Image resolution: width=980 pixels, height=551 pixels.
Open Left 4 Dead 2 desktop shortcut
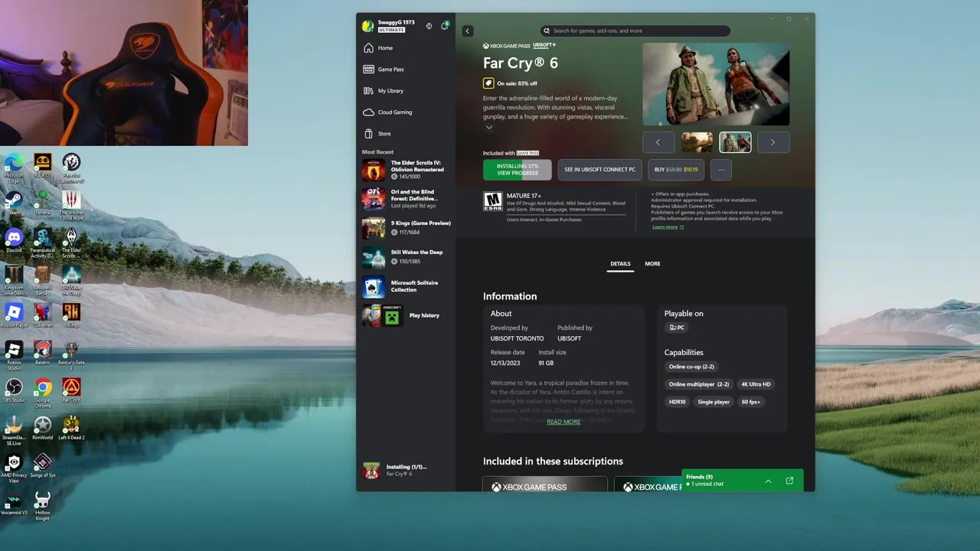71,428
